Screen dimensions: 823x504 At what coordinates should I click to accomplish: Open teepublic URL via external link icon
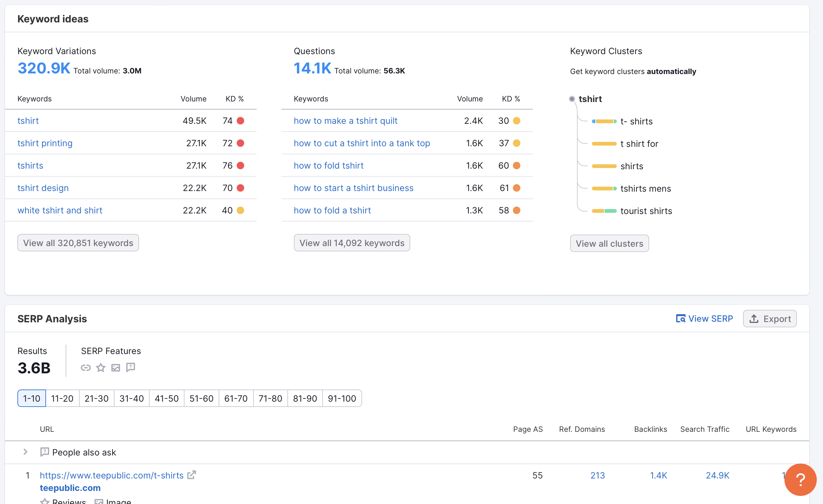pos(191,475)
